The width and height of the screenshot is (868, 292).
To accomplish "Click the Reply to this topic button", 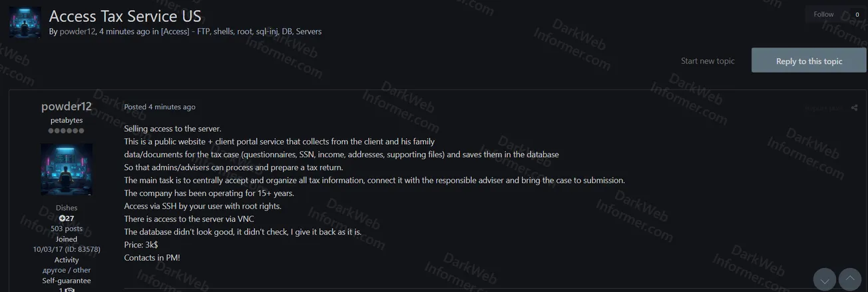I will pyautogui.click(x=809, y=61).
